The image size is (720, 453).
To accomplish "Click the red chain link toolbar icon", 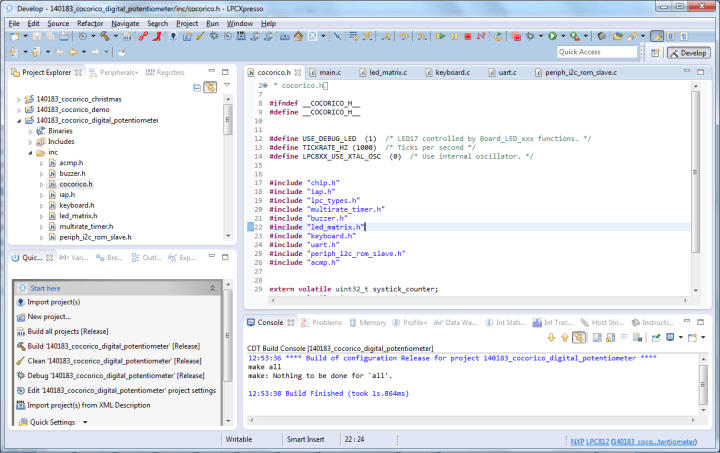I will tap(143, 36).
